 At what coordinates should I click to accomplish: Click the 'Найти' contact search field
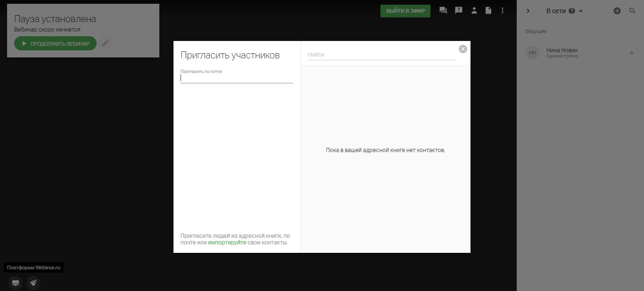[x=381, y=55]
